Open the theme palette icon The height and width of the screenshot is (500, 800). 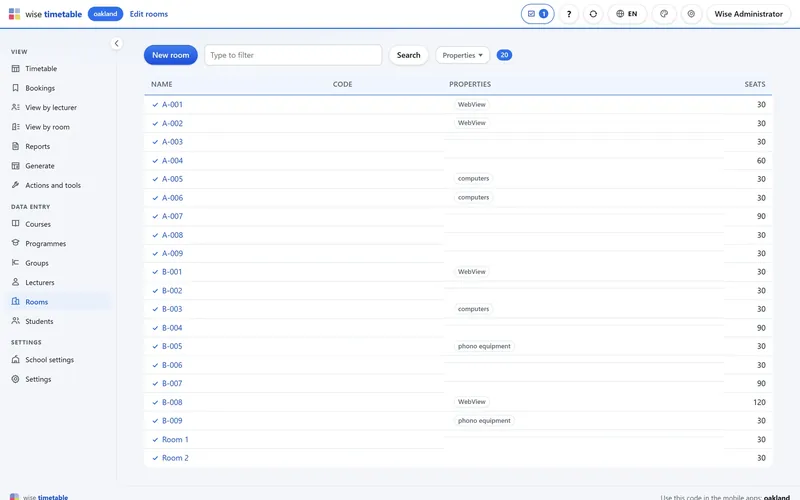[x=664, y=14]
